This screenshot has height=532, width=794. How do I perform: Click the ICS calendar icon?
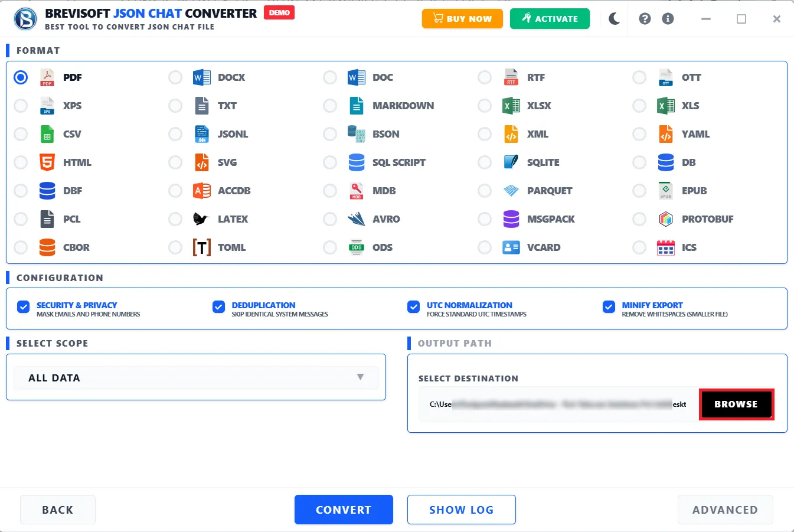(666, 247)
